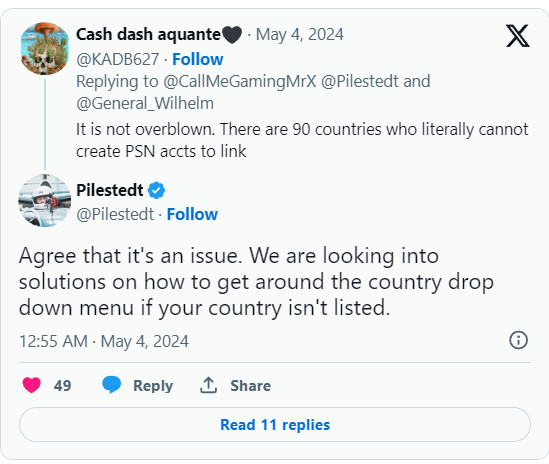549x464 pixels.
Task: Click Pilestedt's verified checkmark badge
Action: [x=156, y=191]
